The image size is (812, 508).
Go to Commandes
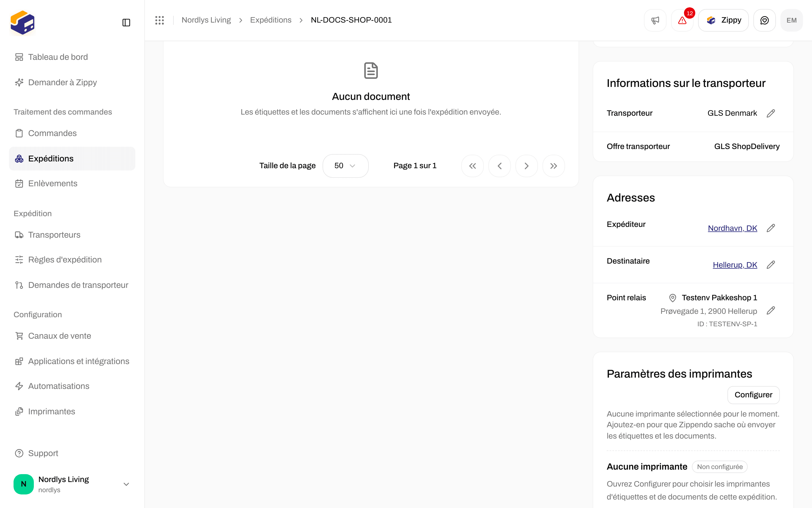[72, 133]
